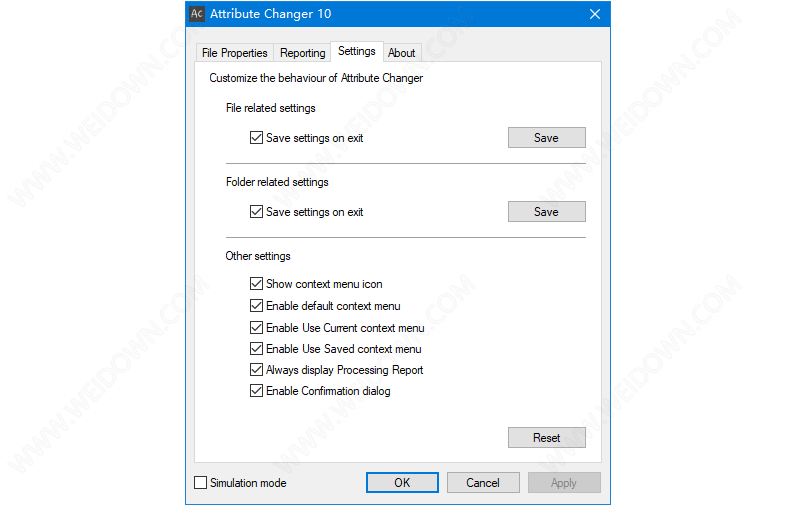Click the 'Attribute Changer 10' window title
790x505 pixels.
(271, 14)
